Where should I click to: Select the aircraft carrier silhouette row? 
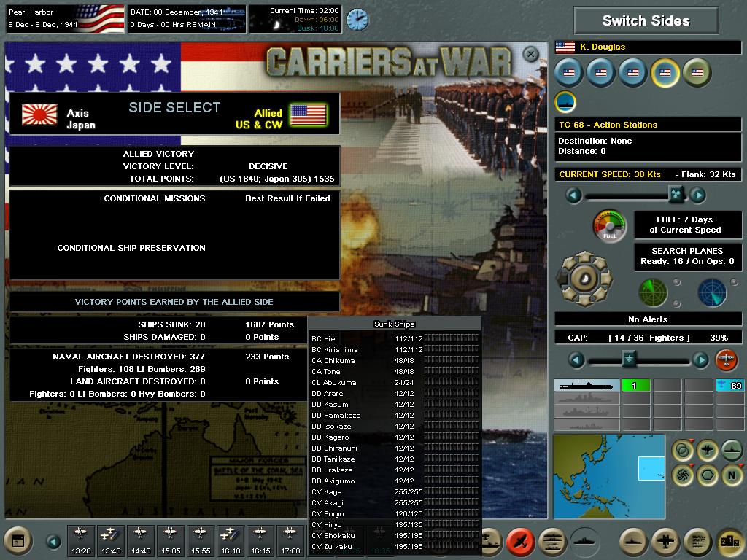(x=587, y=385)
